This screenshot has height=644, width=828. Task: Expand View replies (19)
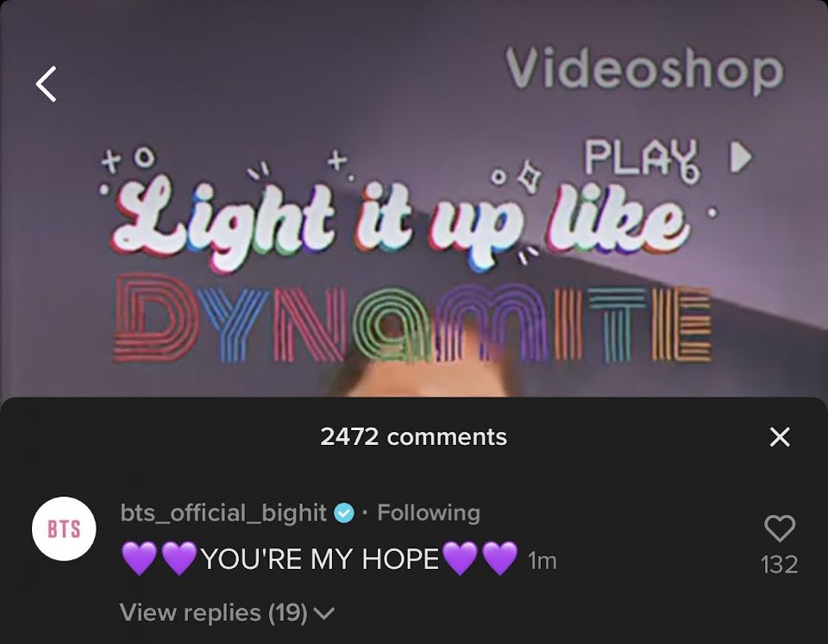click(227, 612)
